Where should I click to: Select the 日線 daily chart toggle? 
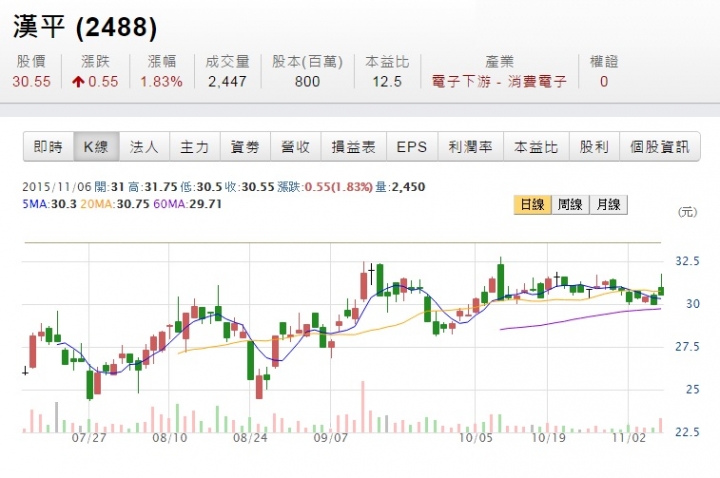tap(532, 205)
